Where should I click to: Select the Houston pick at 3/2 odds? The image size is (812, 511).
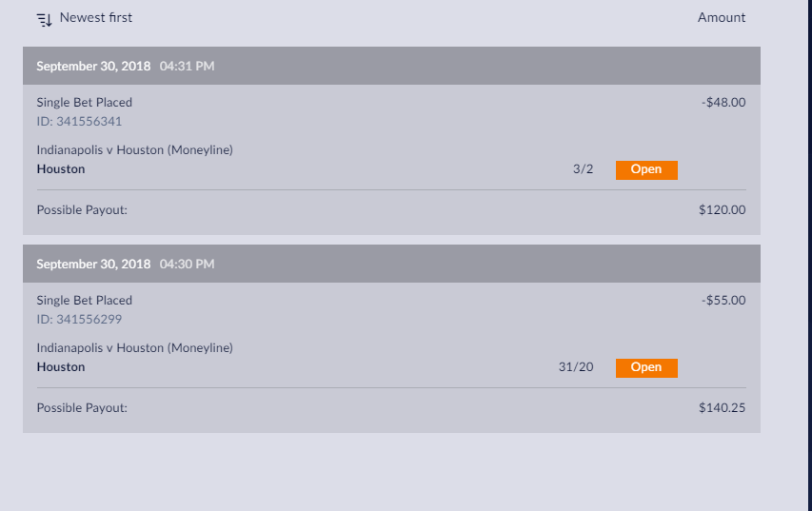tap(61, 169)
